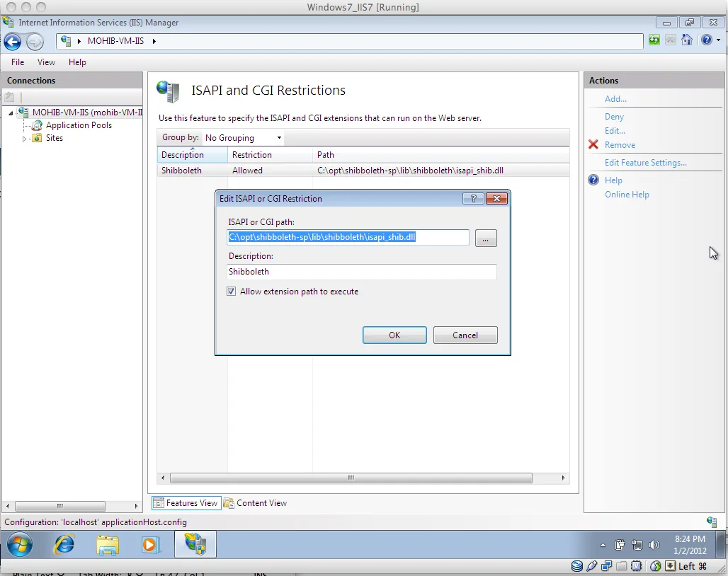Click the green Refresh page icon
The height and width of the screenshot is (576, 728).
point(654,40)
